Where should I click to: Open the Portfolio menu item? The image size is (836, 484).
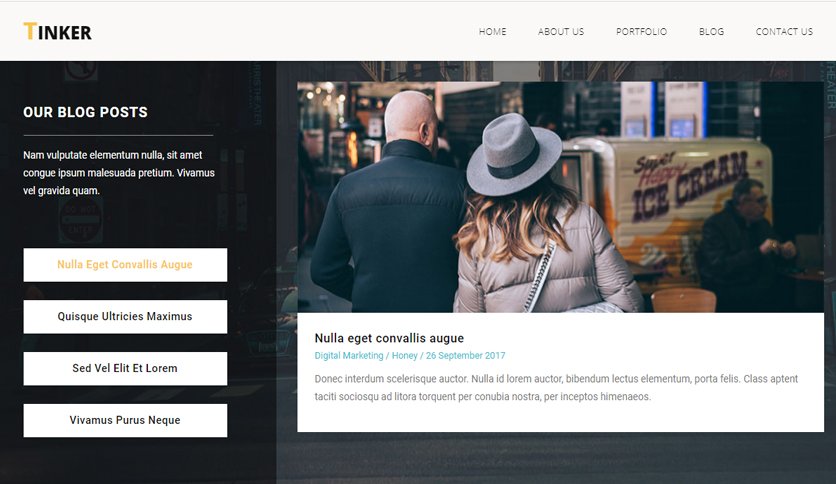coord(641,31)
